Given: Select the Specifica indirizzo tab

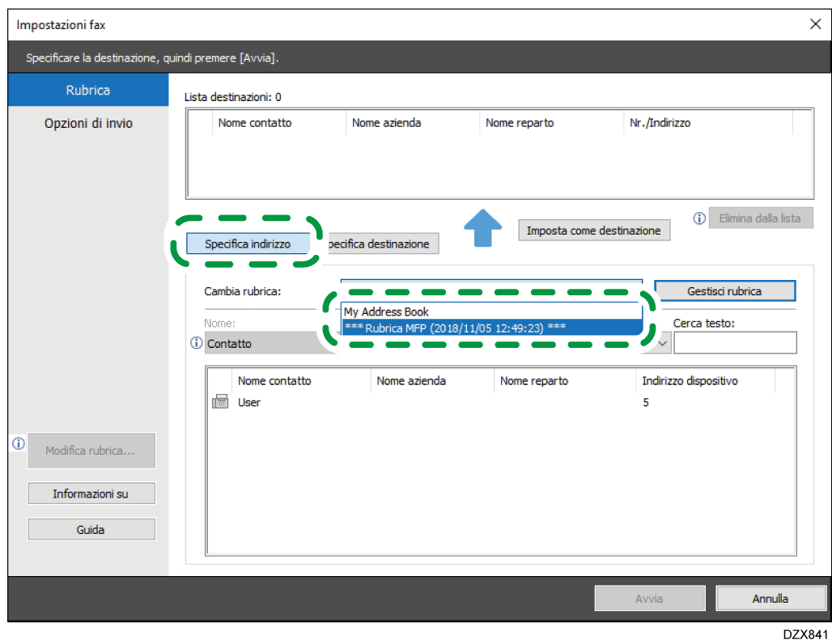Looking at the screenshot, I should [248, 244].
